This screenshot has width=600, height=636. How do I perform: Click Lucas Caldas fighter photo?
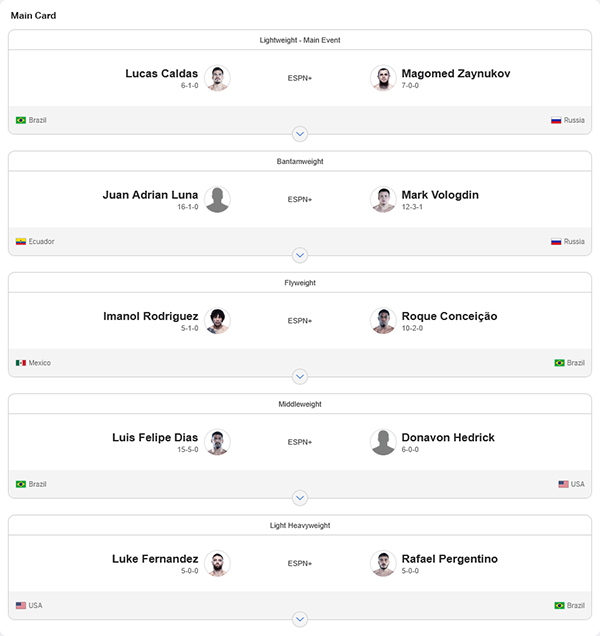click(x=217, y=78)
